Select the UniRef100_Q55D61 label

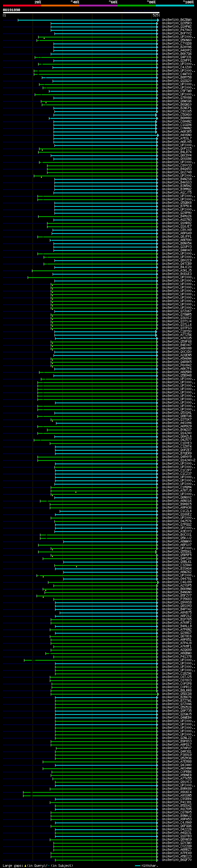[x=177, y=551]
